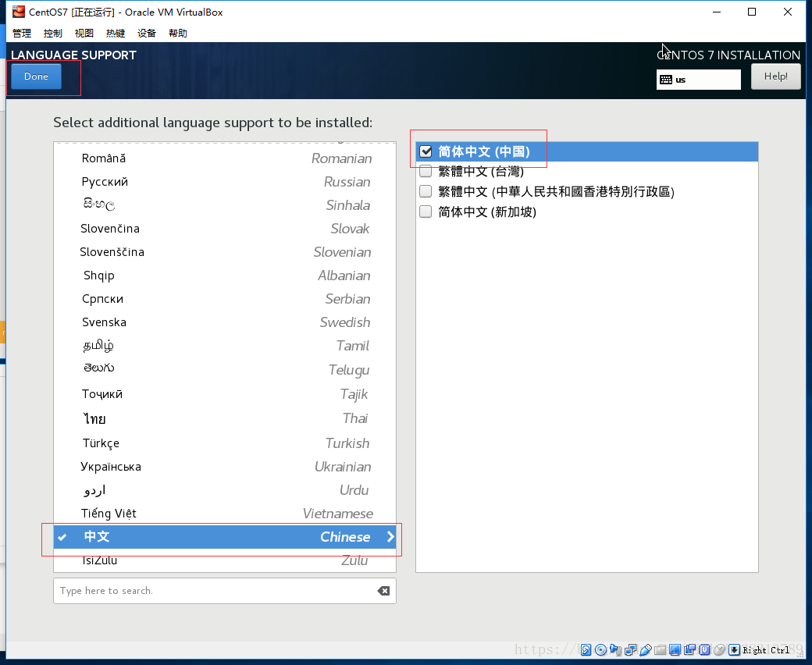The width and height of the screenshot is (812, 665).
Task: Check 简体中文 (中国) checkbox
Action: pyautogui.click(x=426, y=151)
